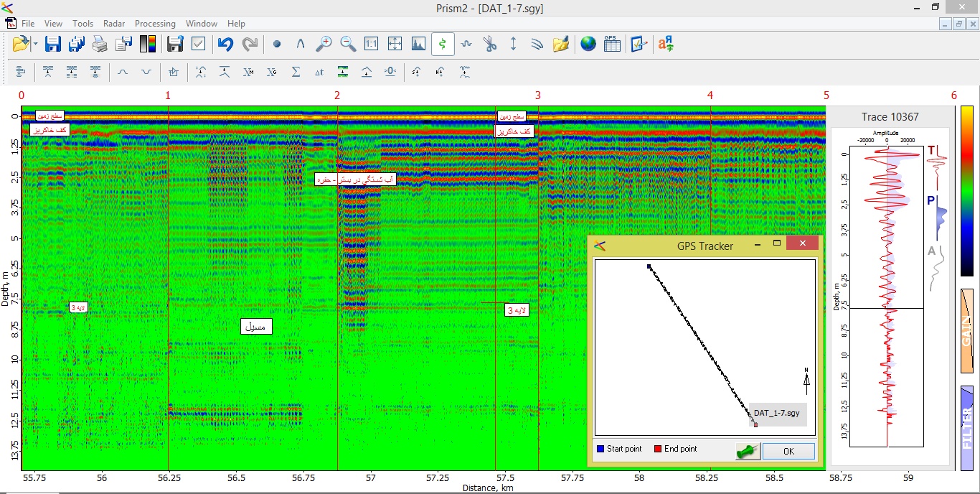Click the Zoom In magnifier icon
The height and width of the screenshot is (494, 980).
click(x=324, y=44)
